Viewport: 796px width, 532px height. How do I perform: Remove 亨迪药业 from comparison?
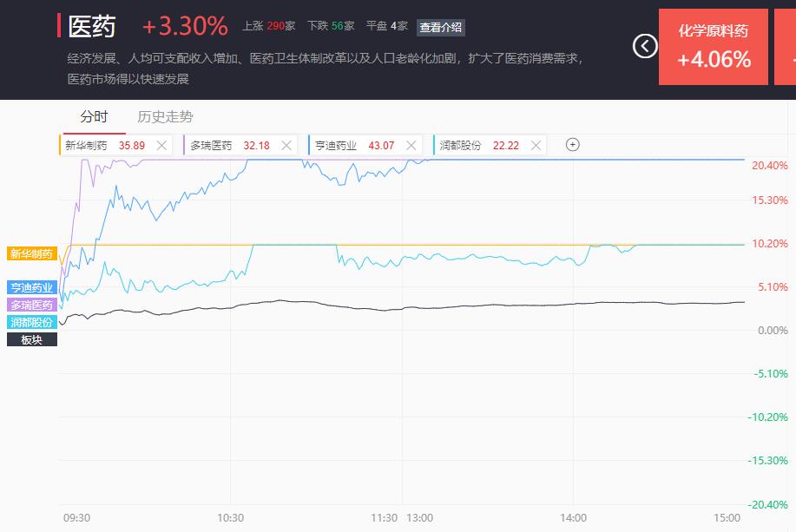411,146
